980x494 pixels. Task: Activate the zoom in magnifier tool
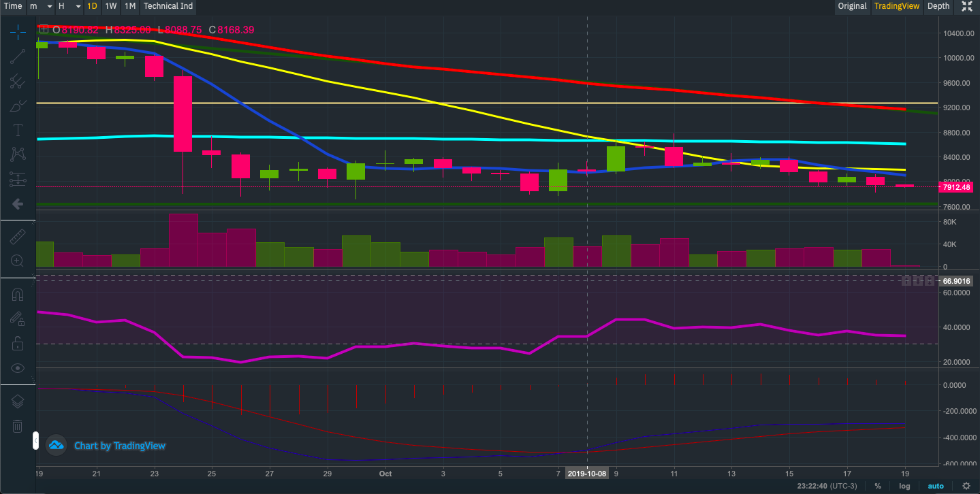click(18, 261)
